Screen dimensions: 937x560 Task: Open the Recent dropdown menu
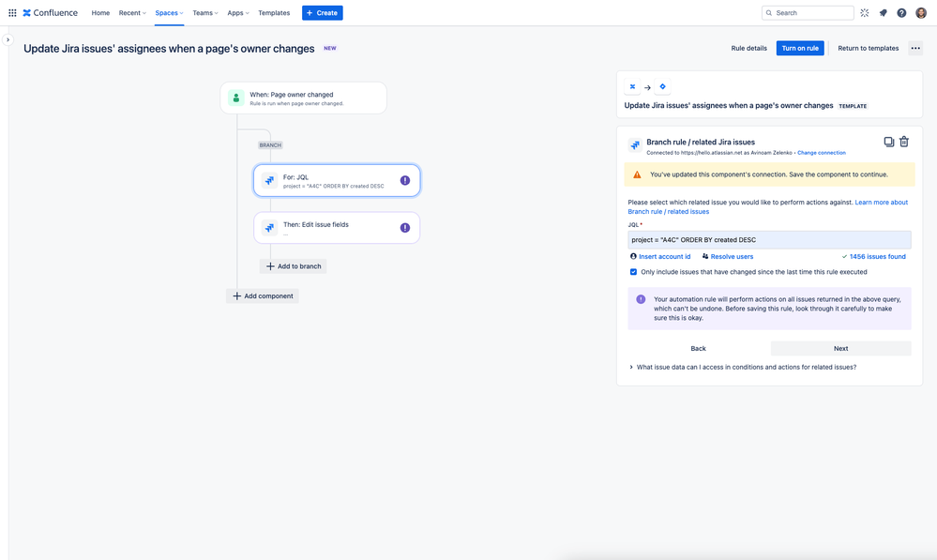pyautogui.click(x=132, y=12)
